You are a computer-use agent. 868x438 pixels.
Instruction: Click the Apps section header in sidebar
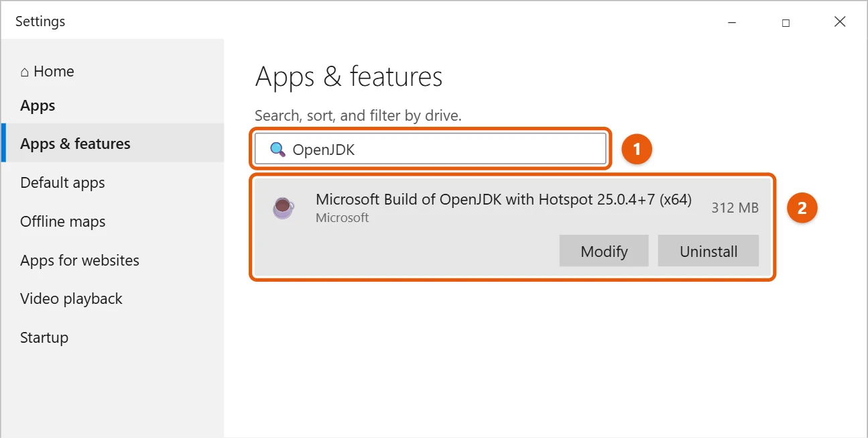38,105
